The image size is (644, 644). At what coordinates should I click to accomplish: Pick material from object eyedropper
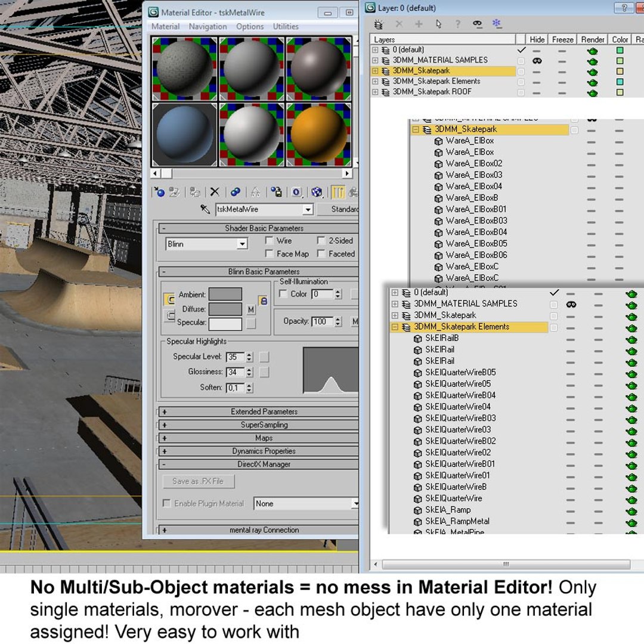click(205, 209)
